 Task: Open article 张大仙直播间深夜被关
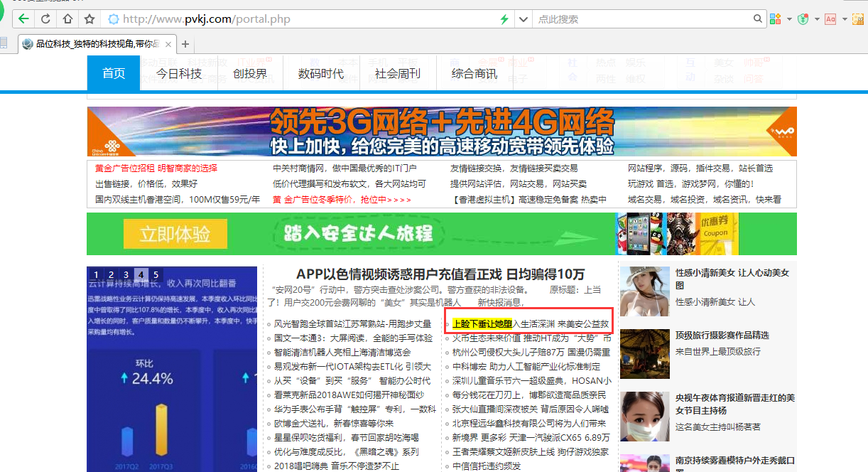(531, 409)
